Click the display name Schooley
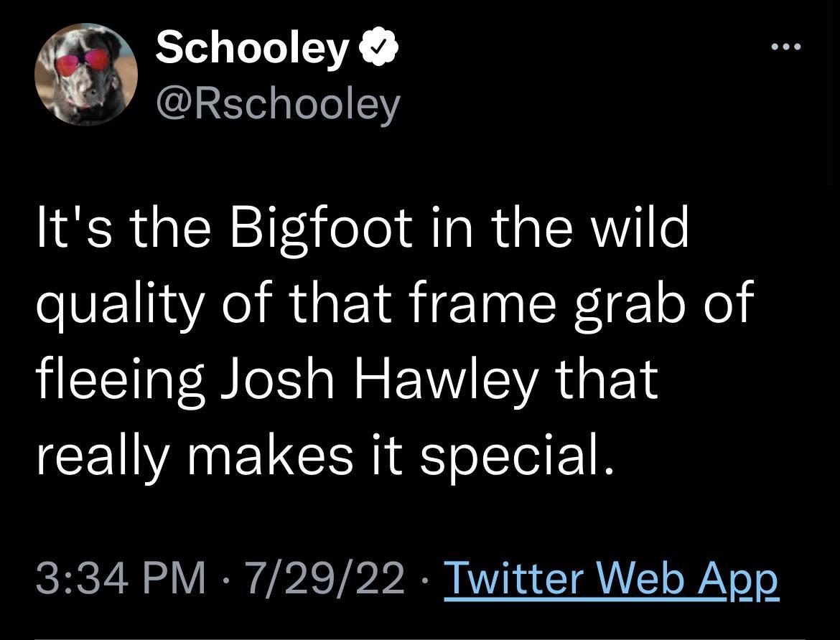Viewport: 840px width, 640px height. point(251,47)
